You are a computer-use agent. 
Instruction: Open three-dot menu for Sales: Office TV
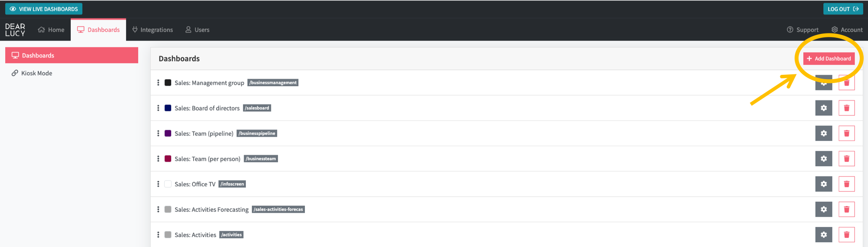158,184
